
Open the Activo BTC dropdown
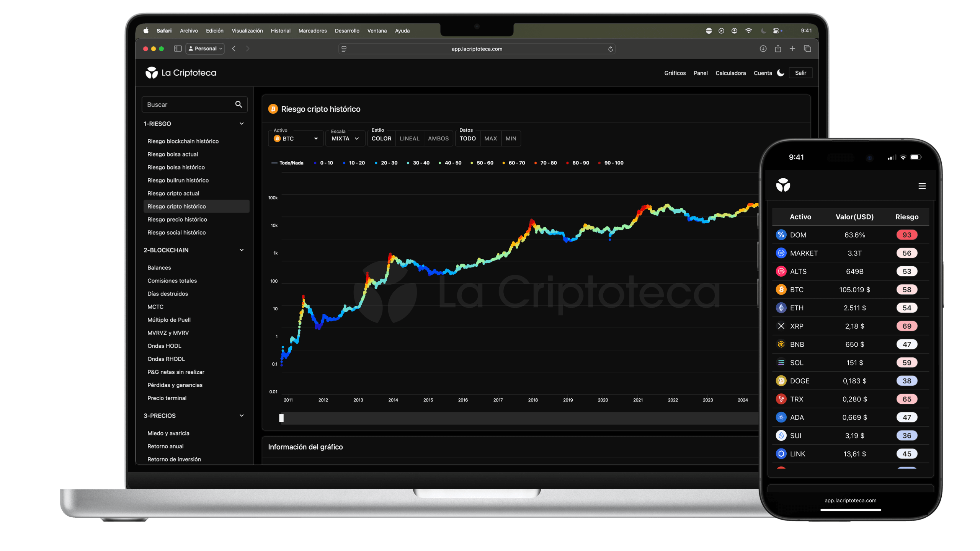(x=296, y=139)
